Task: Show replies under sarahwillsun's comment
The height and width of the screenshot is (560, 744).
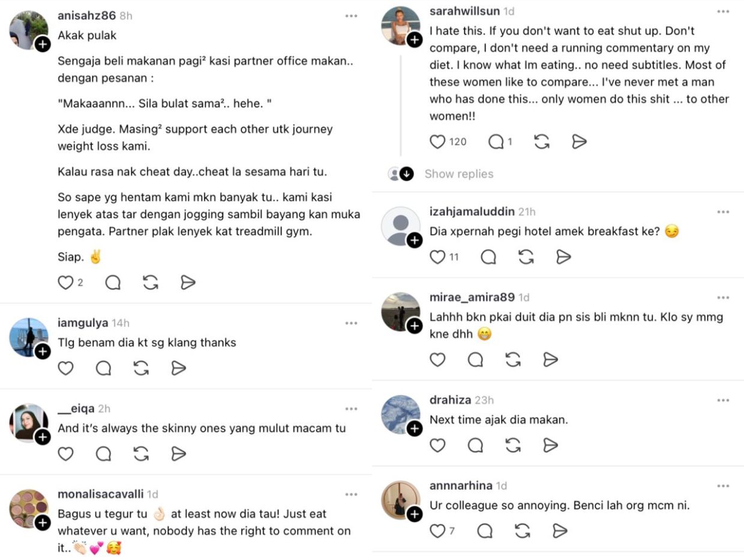Action: [x=458, y=174]
